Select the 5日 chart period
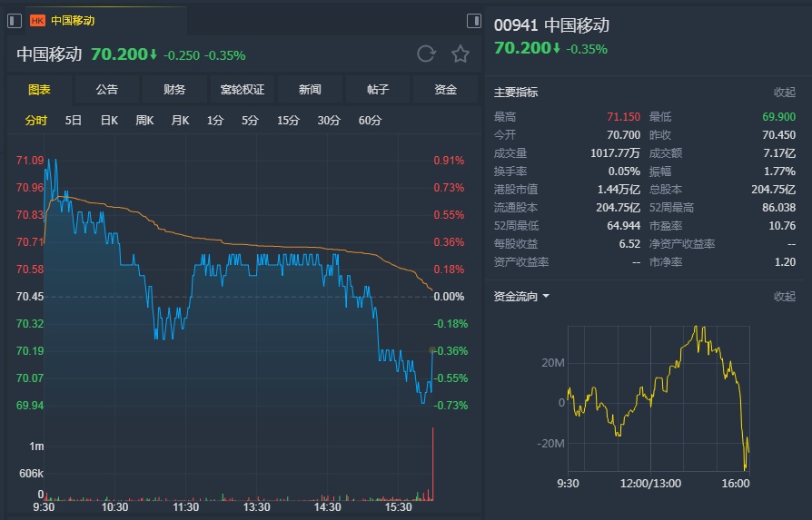Image resolution: width=812 pixels, height=520 pixels. click(74, 120)
